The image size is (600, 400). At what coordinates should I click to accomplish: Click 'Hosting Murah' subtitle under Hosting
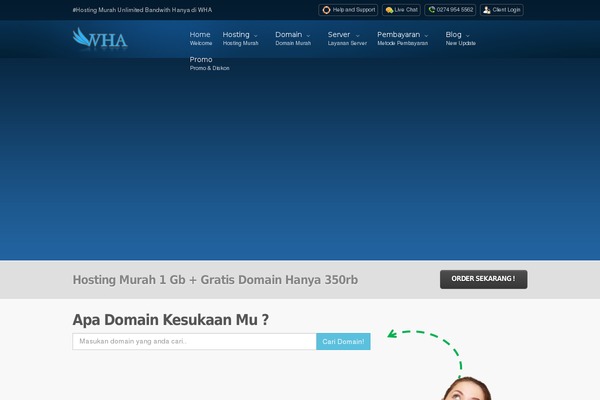241,43
